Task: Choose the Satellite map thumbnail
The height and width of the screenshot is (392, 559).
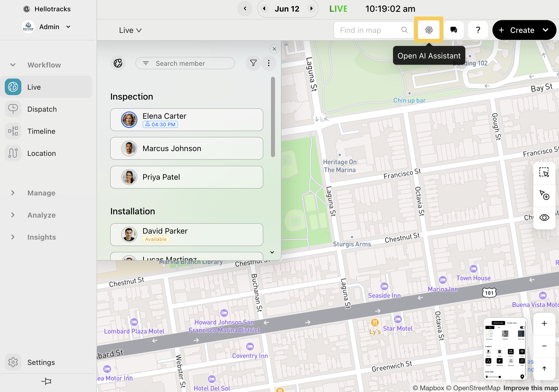Action: pyautogui.click(x=505, y=334)
